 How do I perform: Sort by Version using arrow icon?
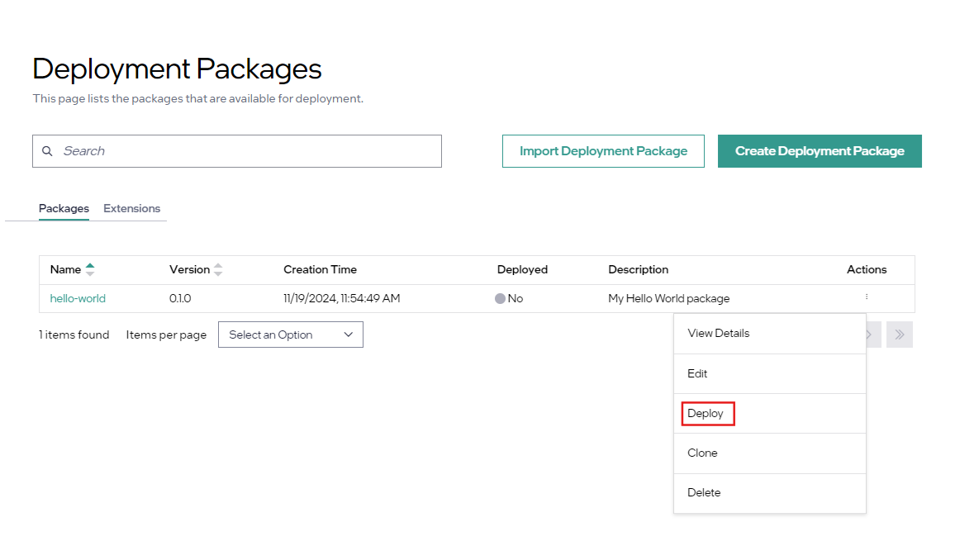pos(218,269)
